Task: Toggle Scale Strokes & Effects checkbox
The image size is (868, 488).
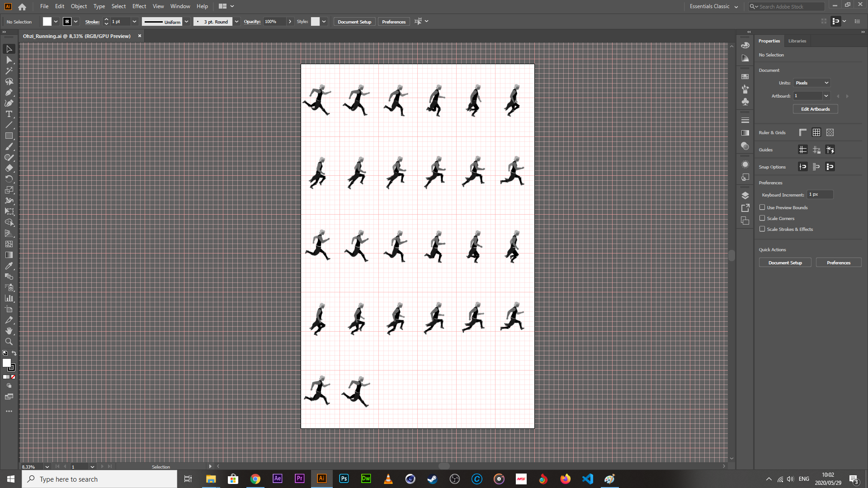Action: point(762,229)
